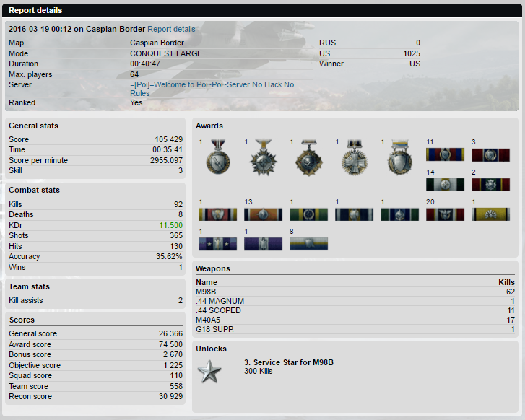Click the spiked star medal with crosshair

click(x=263, y=157)
